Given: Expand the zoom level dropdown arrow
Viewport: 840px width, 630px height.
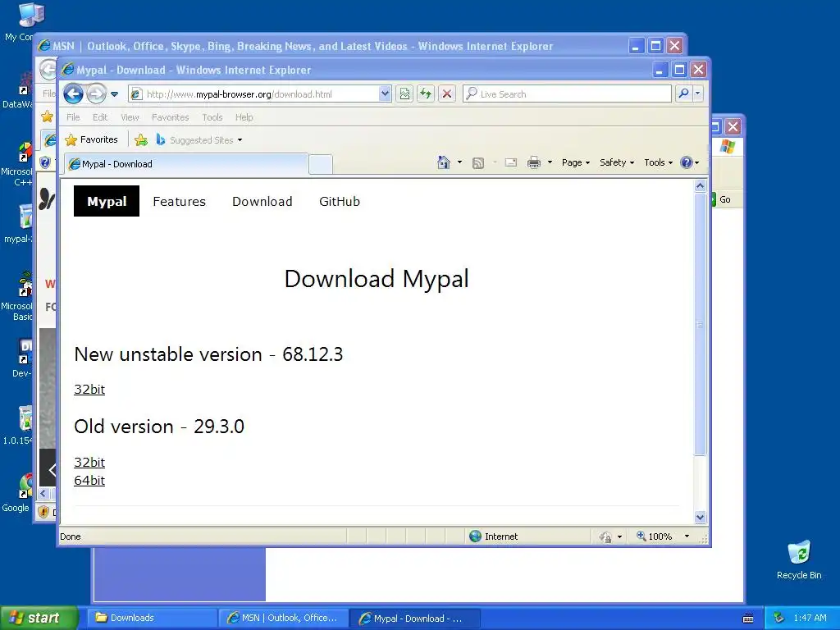Looking at the screenshot, I should [x=687, y=536].
